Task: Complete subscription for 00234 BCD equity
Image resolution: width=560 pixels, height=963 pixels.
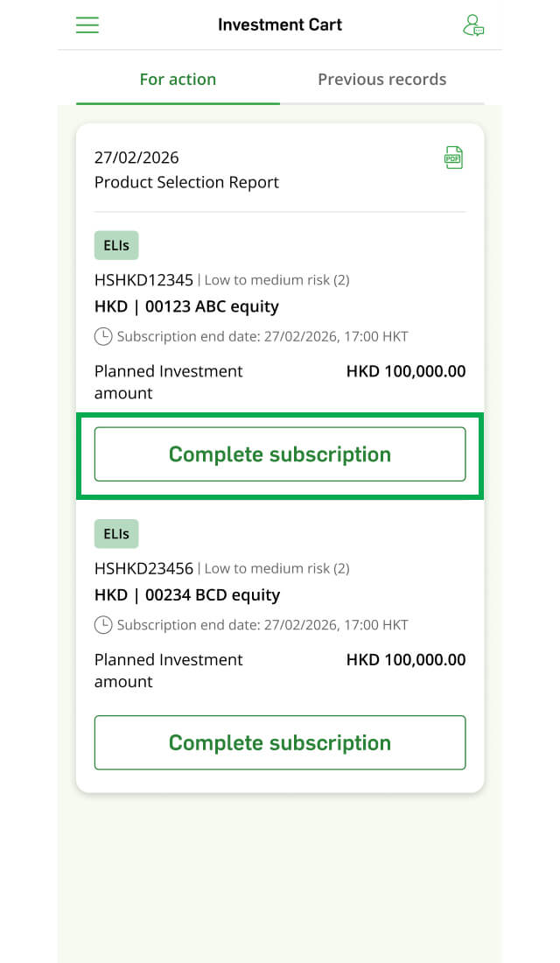Action: tap(280, 742)
